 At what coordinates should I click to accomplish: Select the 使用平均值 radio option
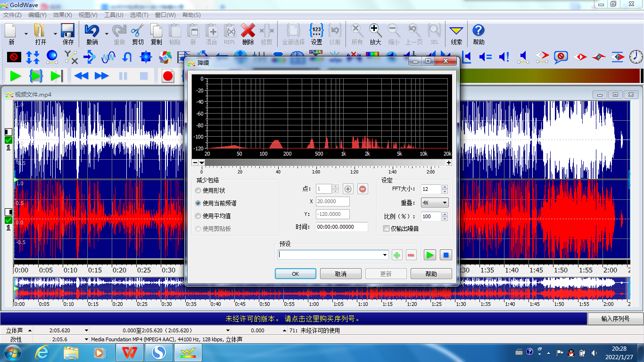198,216
